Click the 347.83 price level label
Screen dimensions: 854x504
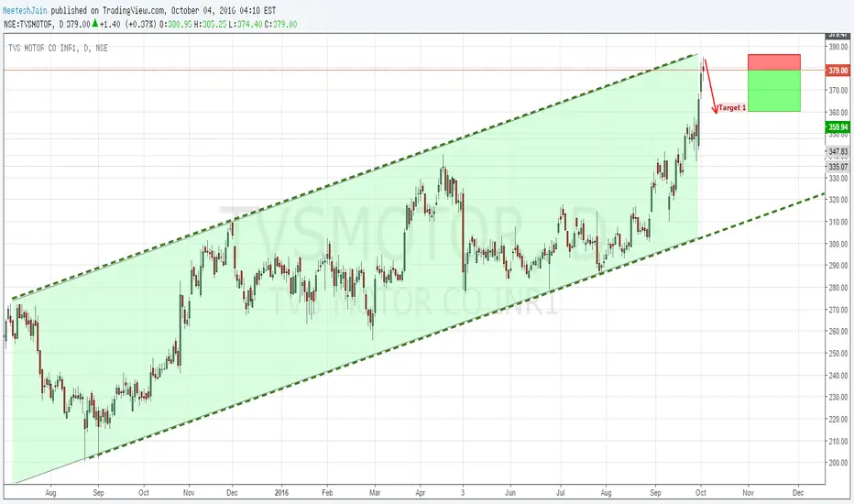(x=838, y=151)
